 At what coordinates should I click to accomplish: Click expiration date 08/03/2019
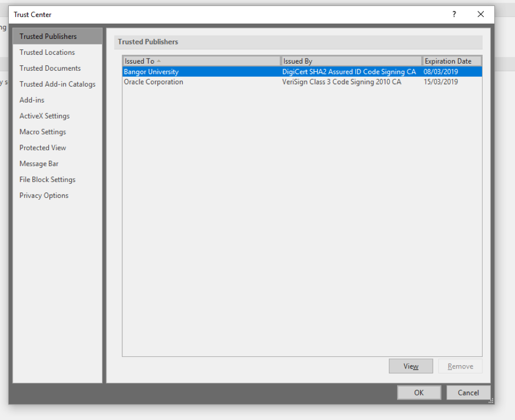(440, 72)
